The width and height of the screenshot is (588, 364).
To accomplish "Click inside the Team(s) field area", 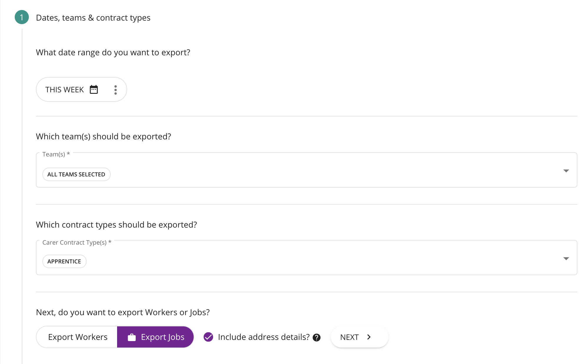I will pos(306,170).
